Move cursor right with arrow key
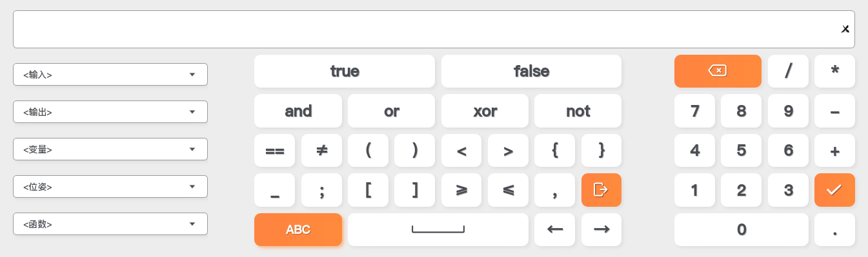 point(601,229)
